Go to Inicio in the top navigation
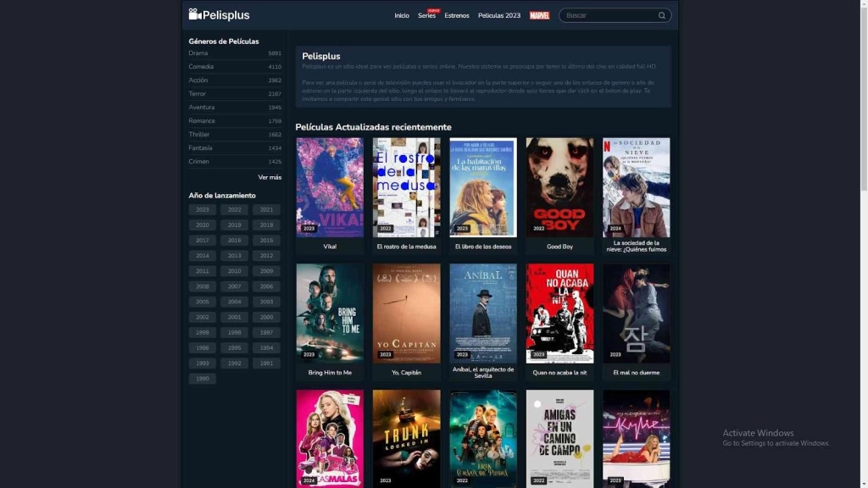 (401, 15)
